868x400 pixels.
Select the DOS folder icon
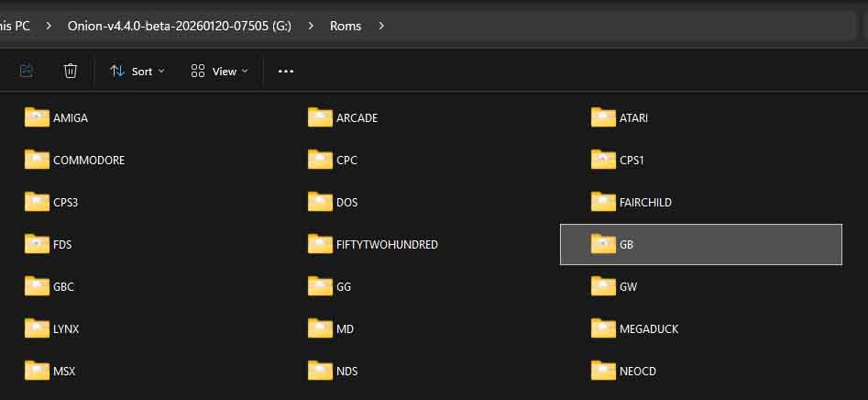click(x=321, y=202)
